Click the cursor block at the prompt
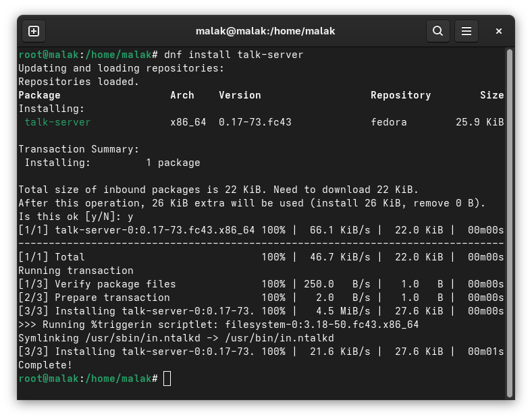The width and height of the screenshot is (532, 419). point(167,379)
